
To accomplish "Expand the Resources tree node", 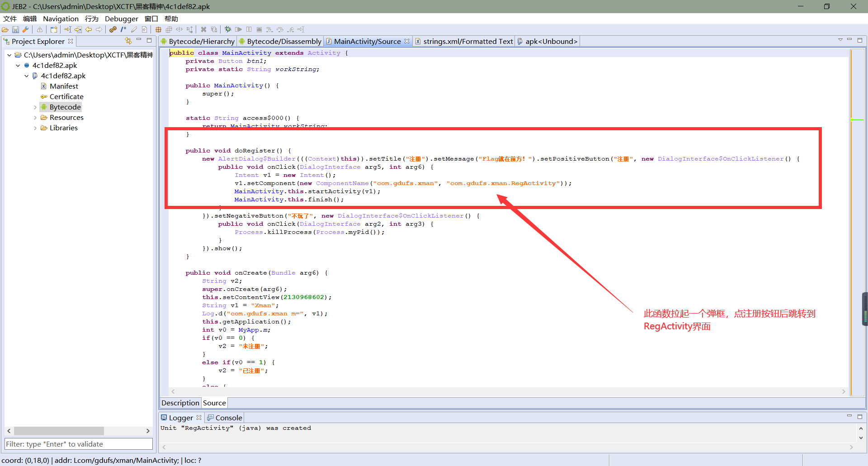I will (x=35, y=118).
